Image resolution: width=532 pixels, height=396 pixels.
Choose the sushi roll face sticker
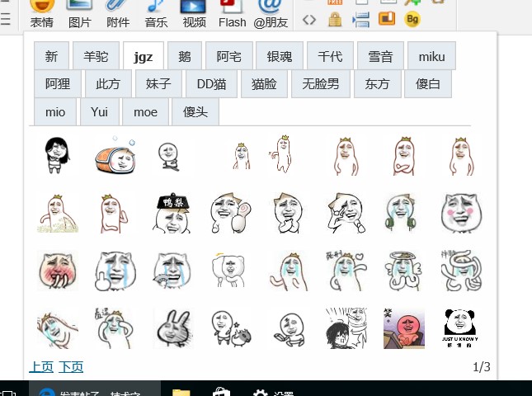click(115, 155)
